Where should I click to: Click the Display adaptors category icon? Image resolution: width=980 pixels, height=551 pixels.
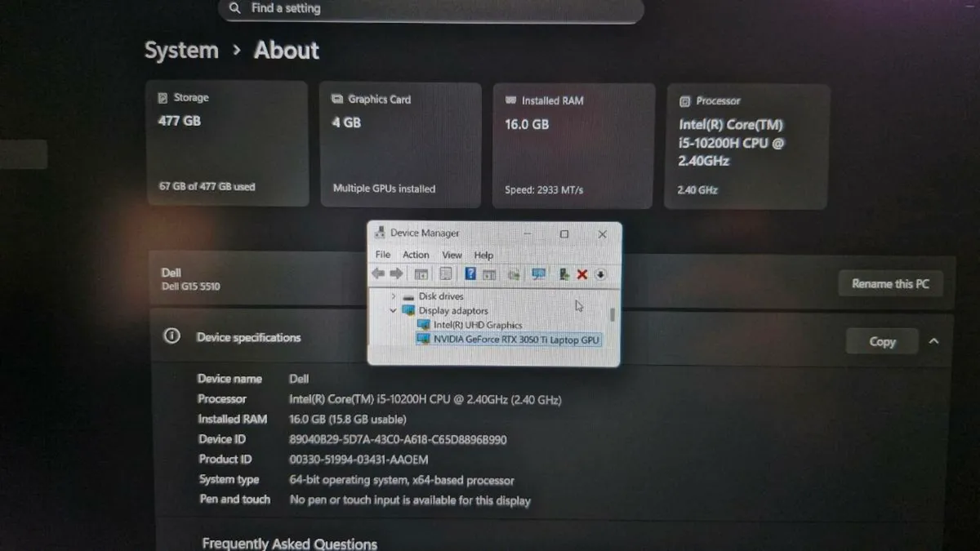tap(408, 310)
